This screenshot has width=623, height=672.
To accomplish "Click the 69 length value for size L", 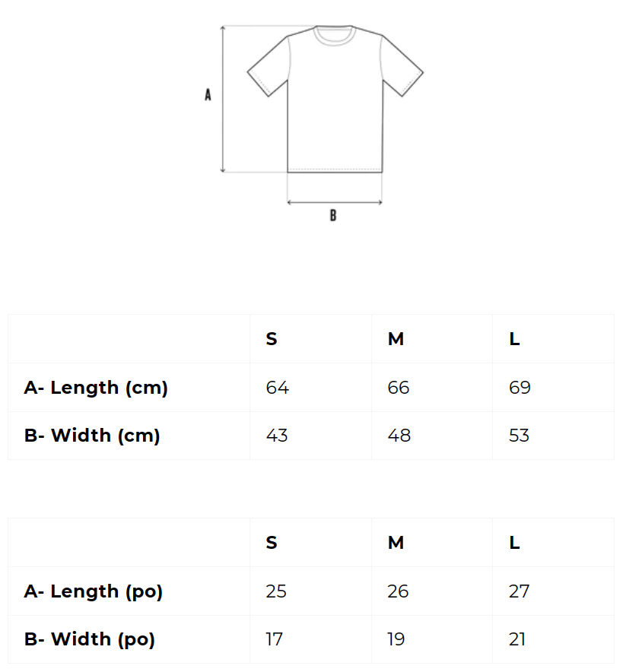I will pos(520,388).
